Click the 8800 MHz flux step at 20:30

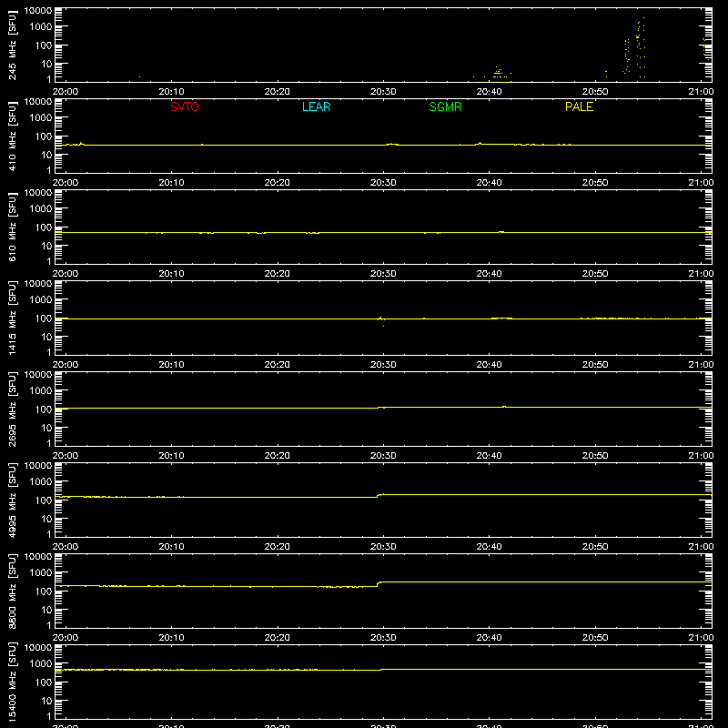[379, 583]
